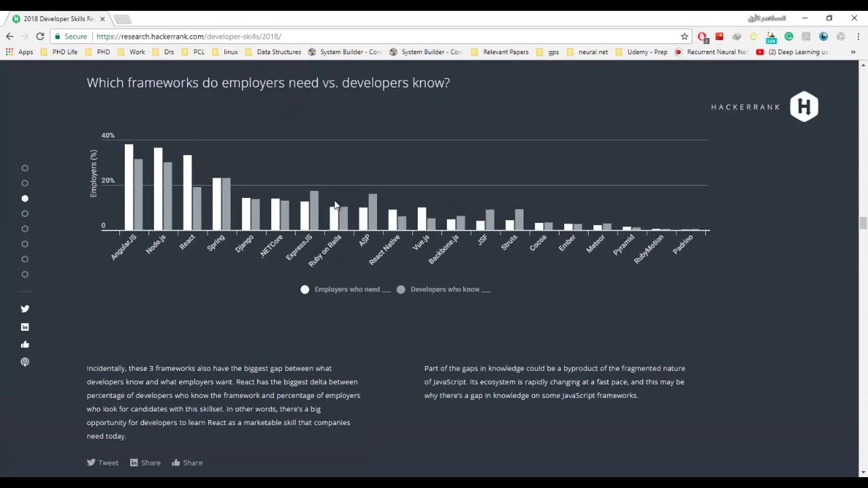This screenshot has height=488, width=868.
Task: Open the Chrome three-dot menu
Action: (858, 37)
